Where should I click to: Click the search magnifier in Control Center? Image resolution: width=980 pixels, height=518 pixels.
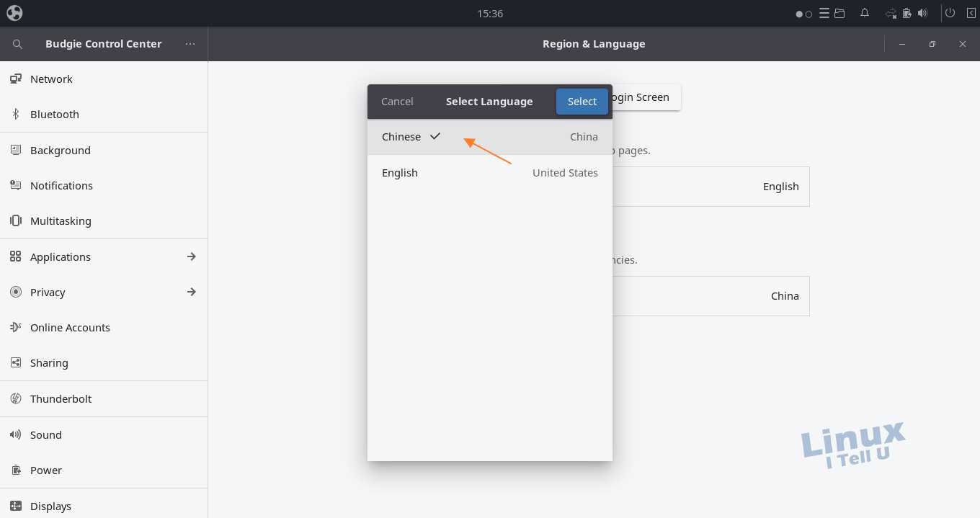click(x=18, y=44)
